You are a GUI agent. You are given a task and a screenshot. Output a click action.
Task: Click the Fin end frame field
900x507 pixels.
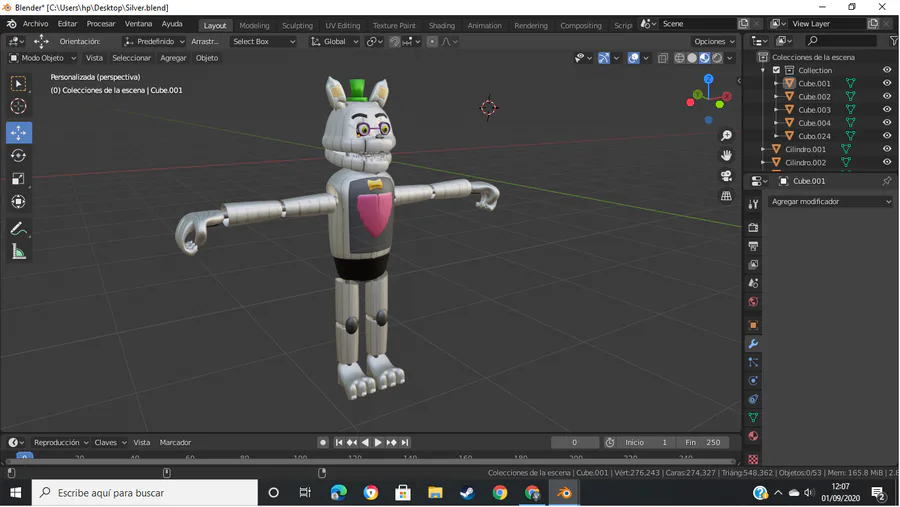coord(701,442)
